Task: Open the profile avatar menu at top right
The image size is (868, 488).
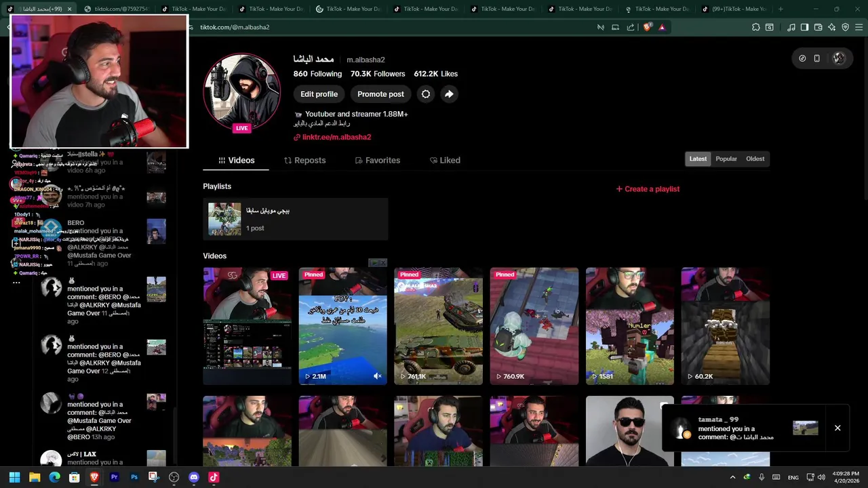Action: point(839,58)
